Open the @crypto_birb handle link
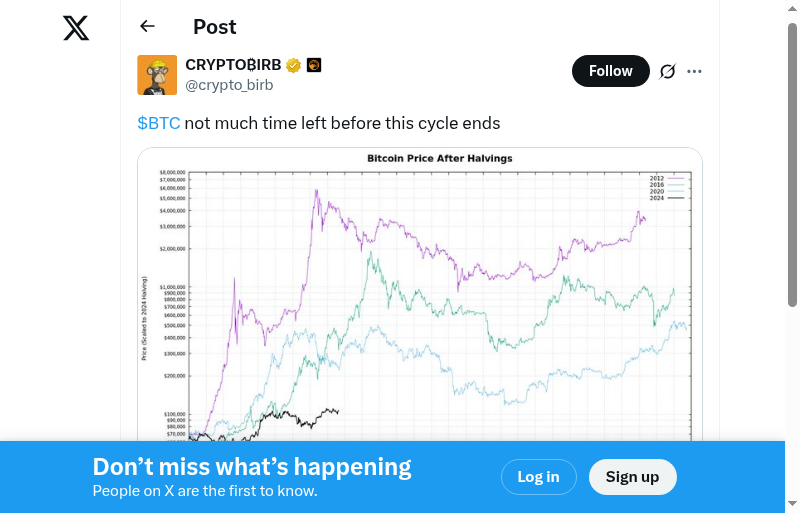This screenshot has width=800, height=513. 229,85
